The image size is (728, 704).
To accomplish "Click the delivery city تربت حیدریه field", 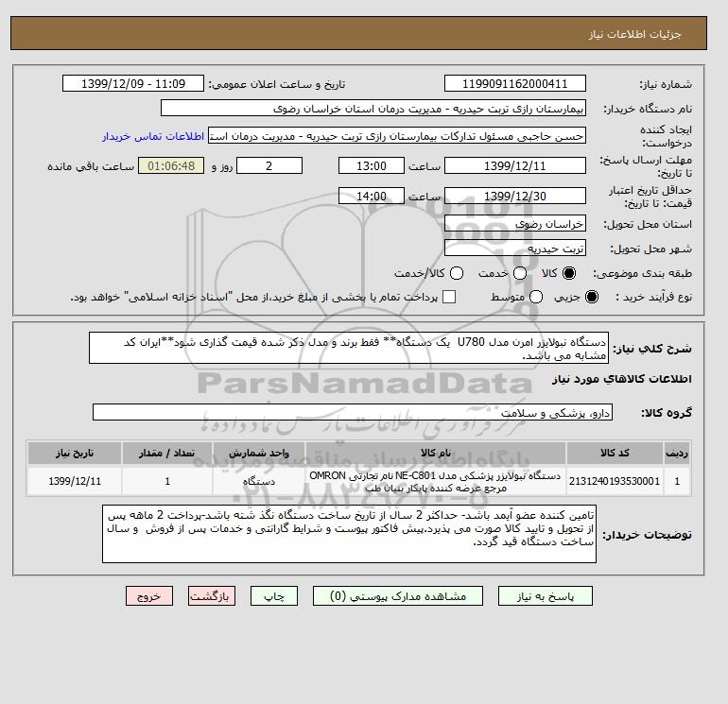I will point(515,249).
